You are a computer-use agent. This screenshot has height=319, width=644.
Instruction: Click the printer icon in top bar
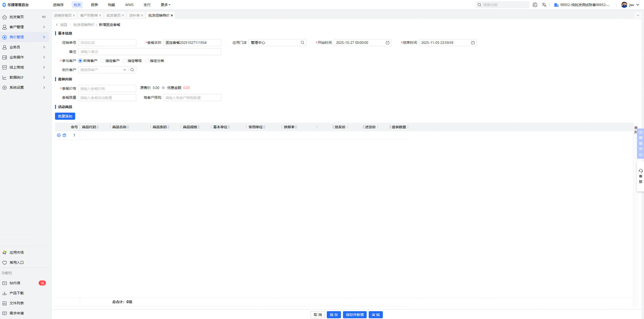pos(535,5)
